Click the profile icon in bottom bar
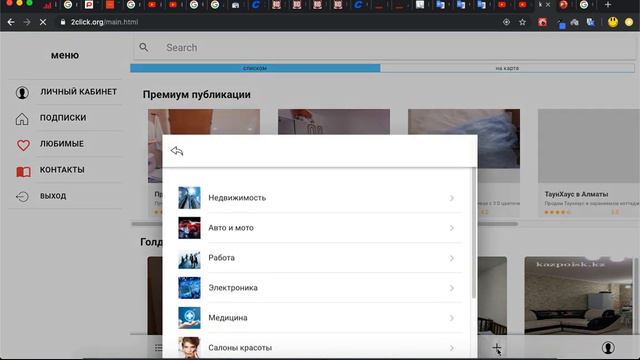The height and width of the screenshot is (360, 640). coord(608,347)
